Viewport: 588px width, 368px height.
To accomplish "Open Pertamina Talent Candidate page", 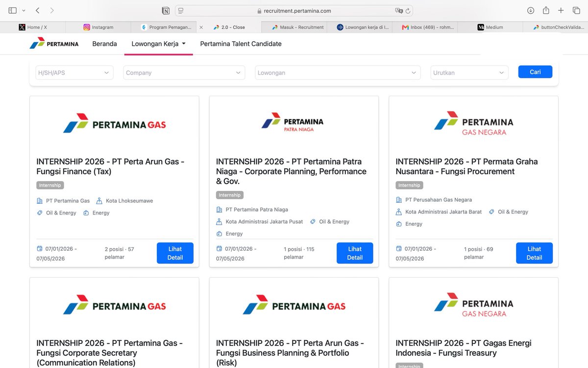I will (x=241, y=44).
